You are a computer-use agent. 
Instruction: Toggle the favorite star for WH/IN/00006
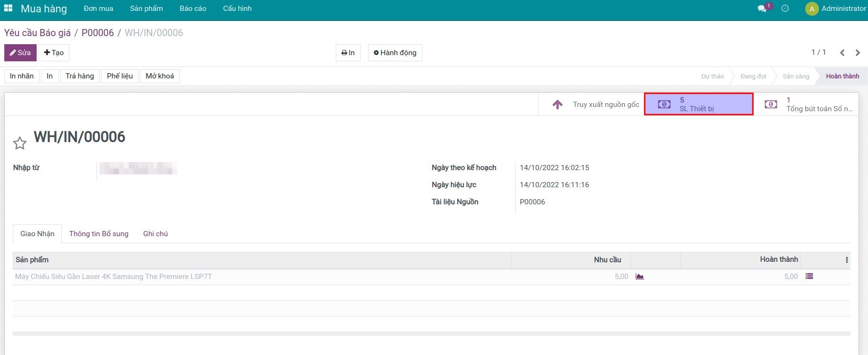pyautogui.click(x=20, y=143)
